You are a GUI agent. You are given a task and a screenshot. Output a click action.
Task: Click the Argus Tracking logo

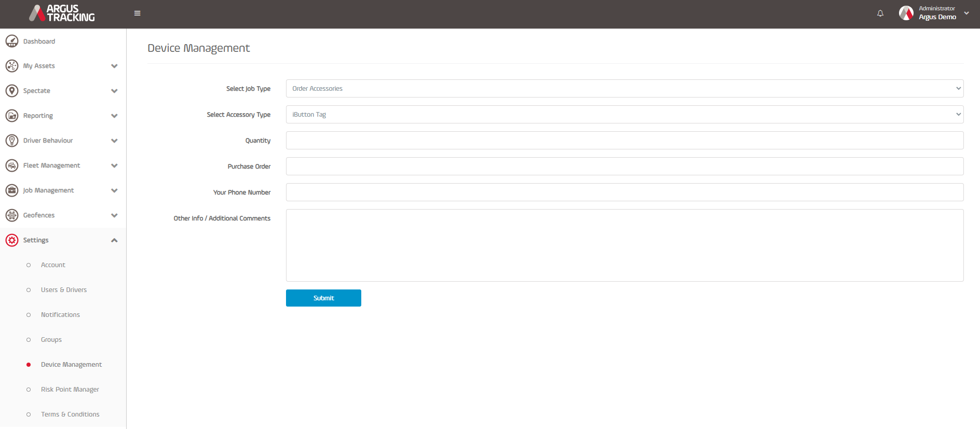coord(62,13)
